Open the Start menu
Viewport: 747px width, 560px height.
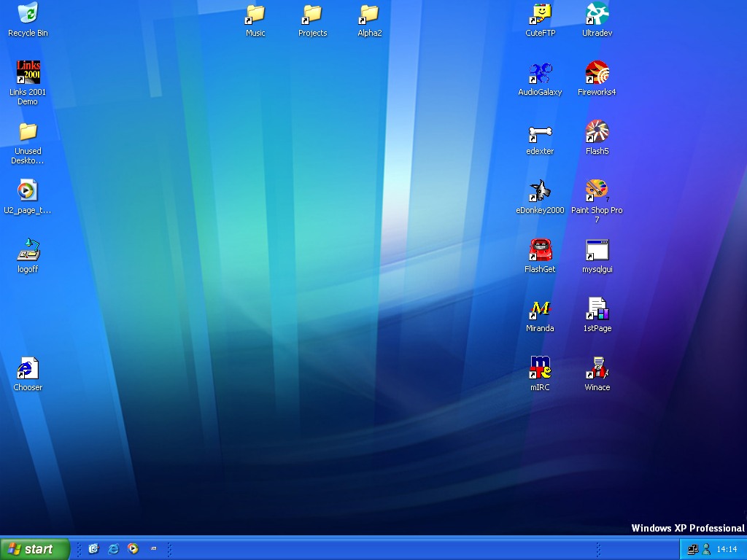pos(34,549)
